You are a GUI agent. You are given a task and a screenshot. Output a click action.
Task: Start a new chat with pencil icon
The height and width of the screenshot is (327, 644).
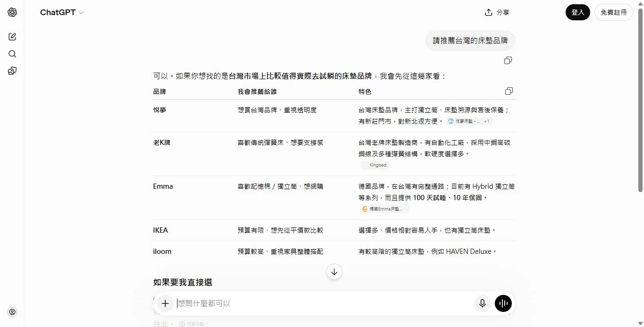point(12,37)
